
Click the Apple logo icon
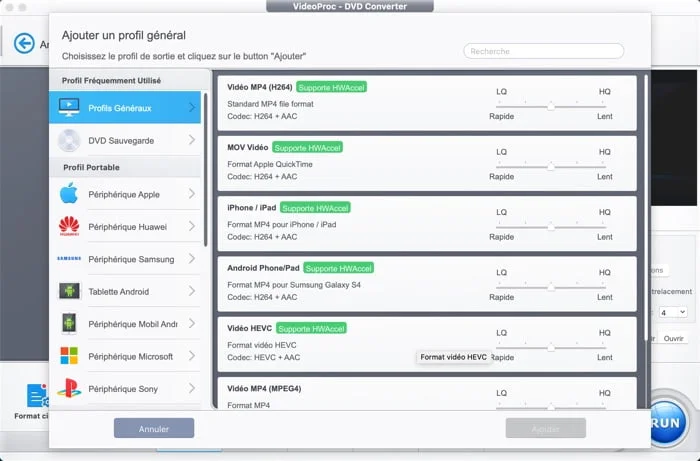pos(69,194)
